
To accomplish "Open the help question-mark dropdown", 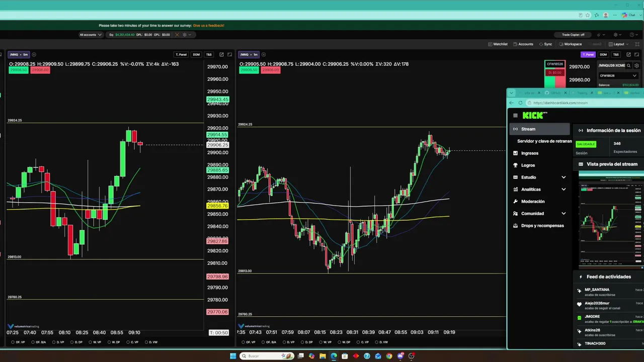I will click(633, 35).
